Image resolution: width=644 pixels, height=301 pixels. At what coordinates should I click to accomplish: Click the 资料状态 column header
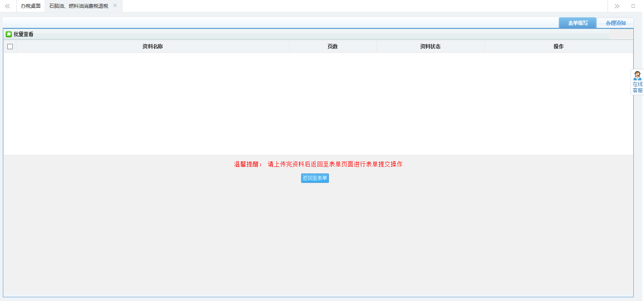[430, 47]
